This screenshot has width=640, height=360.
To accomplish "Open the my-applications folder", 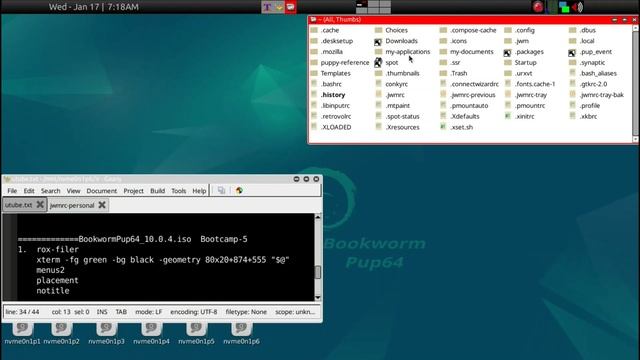I will tap(402, 52).
